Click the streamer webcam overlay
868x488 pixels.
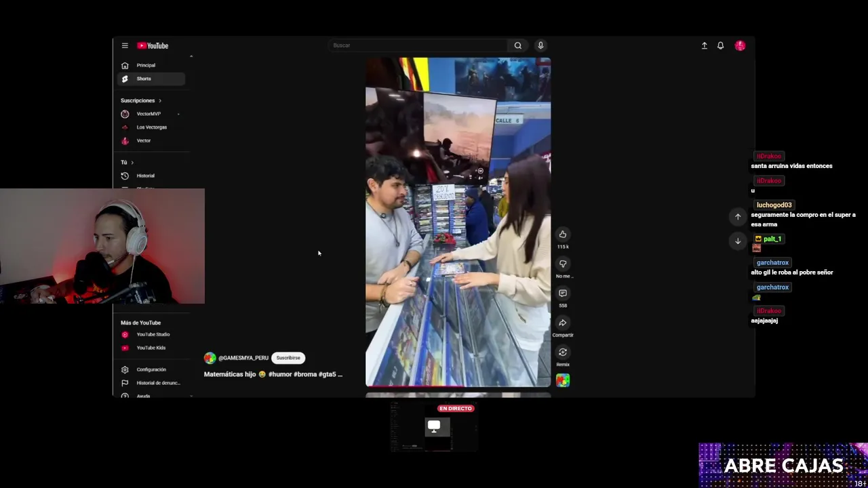coord(102,246)
